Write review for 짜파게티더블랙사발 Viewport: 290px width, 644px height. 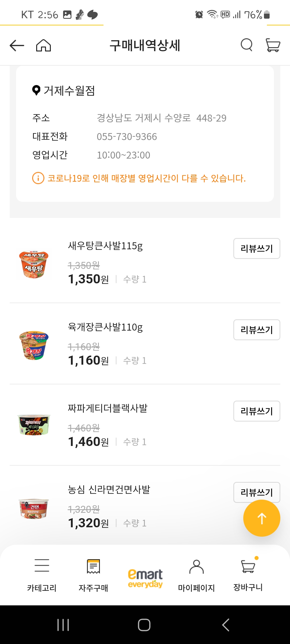[256, 411]
